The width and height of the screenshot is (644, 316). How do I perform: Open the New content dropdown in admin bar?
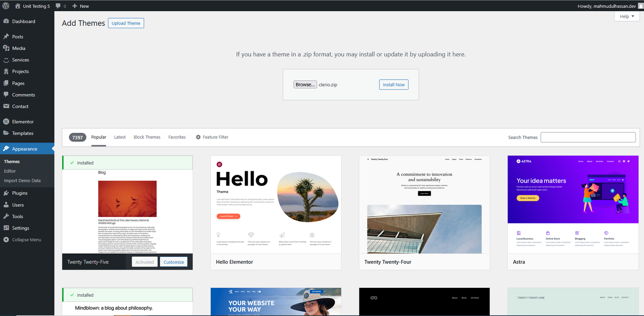[80, 6]
